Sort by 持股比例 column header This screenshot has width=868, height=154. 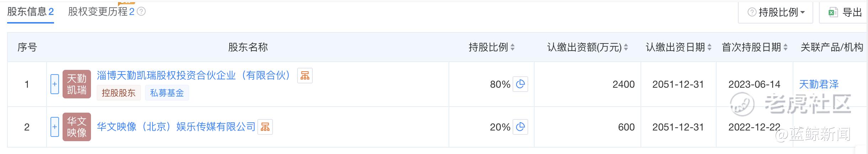point(491,47)
